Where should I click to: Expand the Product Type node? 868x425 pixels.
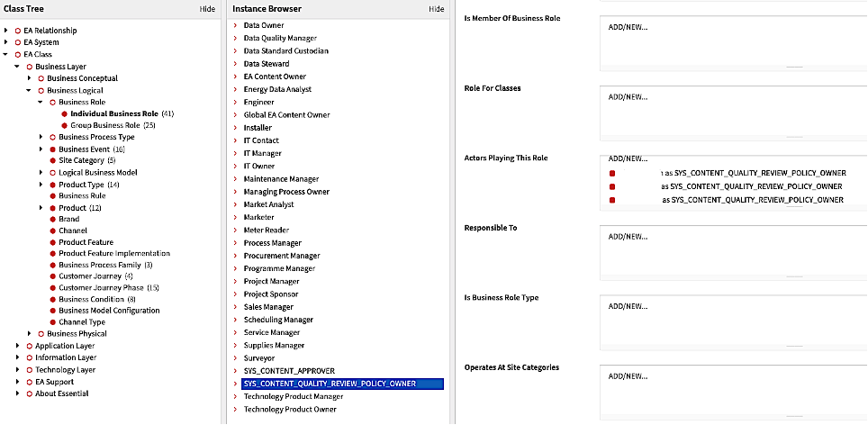pyautogui.click(x=41, y=185)
